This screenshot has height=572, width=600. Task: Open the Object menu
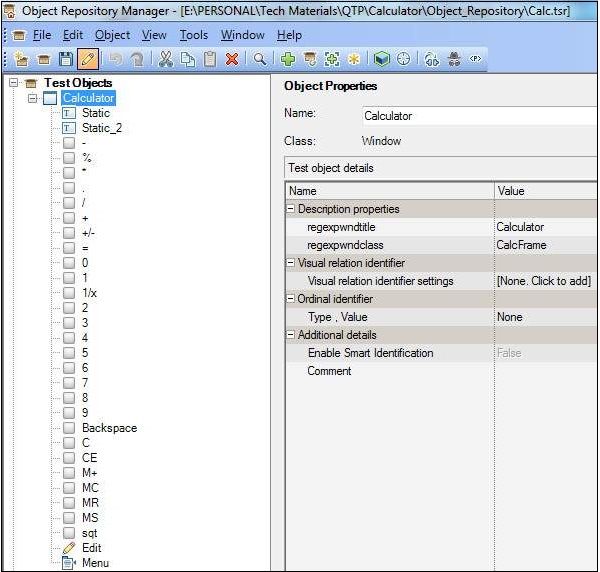pyautogui.click(x=112, y=35)
